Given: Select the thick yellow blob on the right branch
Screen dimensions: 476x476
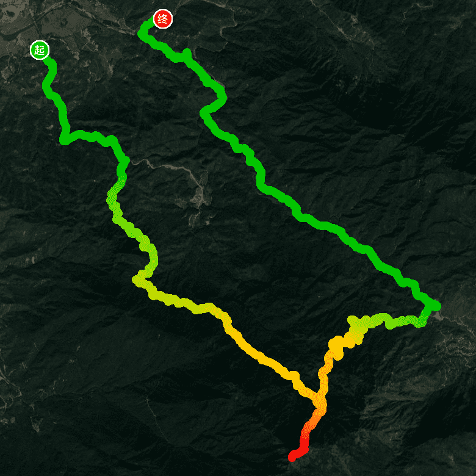Looking at the screenshot, I should (x=337, y=345).
